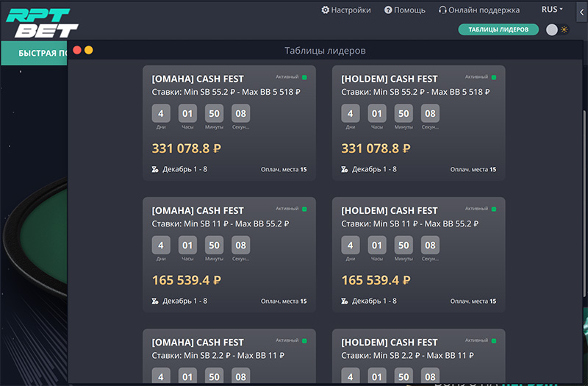The height and width of the screenshot is (386, 588).
Task: Open [HOLDEM] CASH FEST Min SB 2.2 ₽ card
Action: pyautogui.click(x=418, y=357)
